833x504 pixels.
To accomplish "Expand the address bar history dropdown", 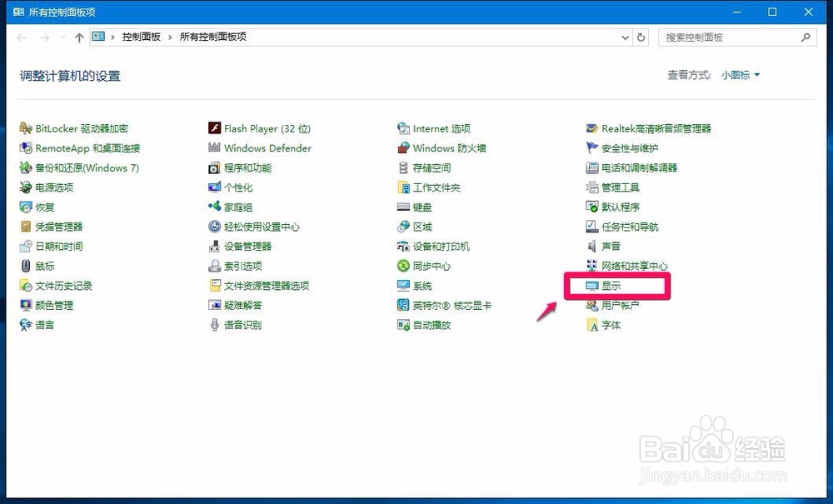I will point(625,37).
